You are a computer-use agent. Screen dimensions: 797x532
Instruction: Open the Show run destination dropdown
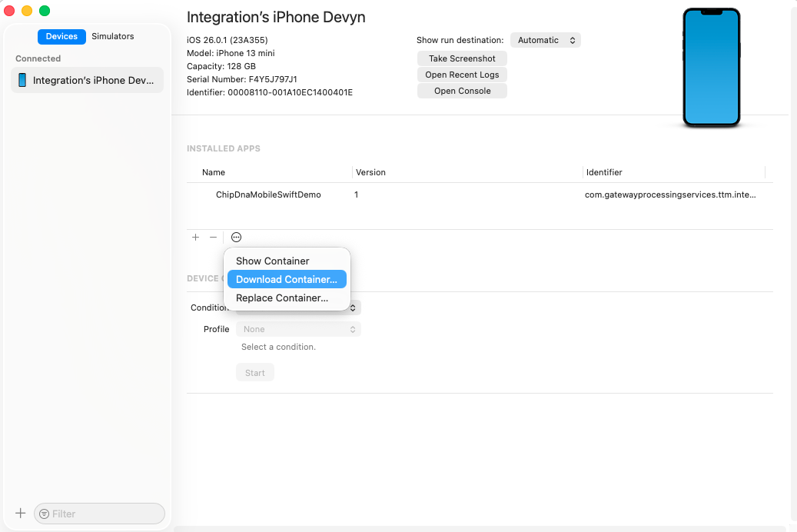[545, 39]
